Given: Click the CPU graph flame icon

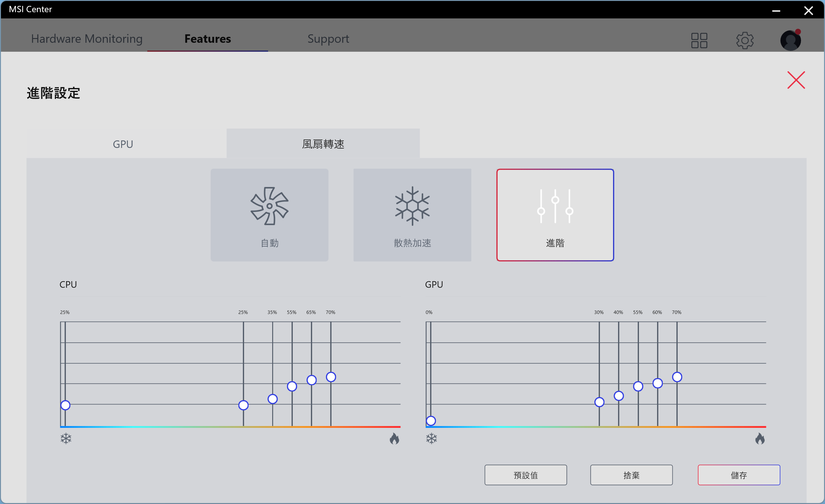Looking at the screenshot, I should click(395, 438).
